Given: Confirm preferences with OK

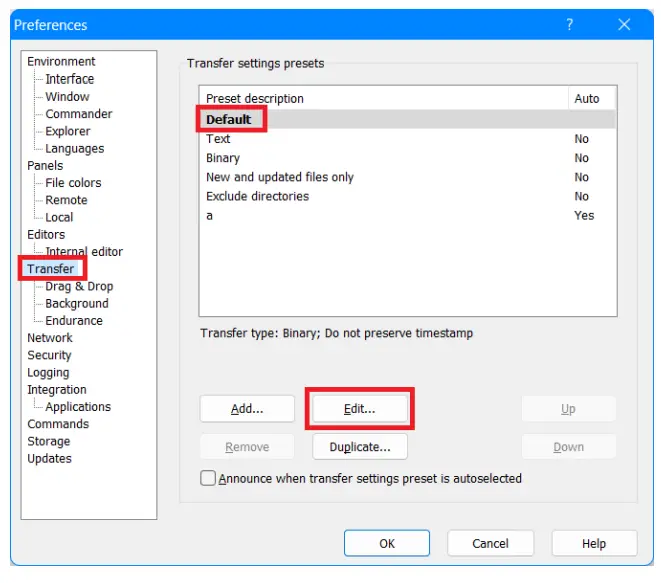Looking at the screenshot, I should coord(387,543).
